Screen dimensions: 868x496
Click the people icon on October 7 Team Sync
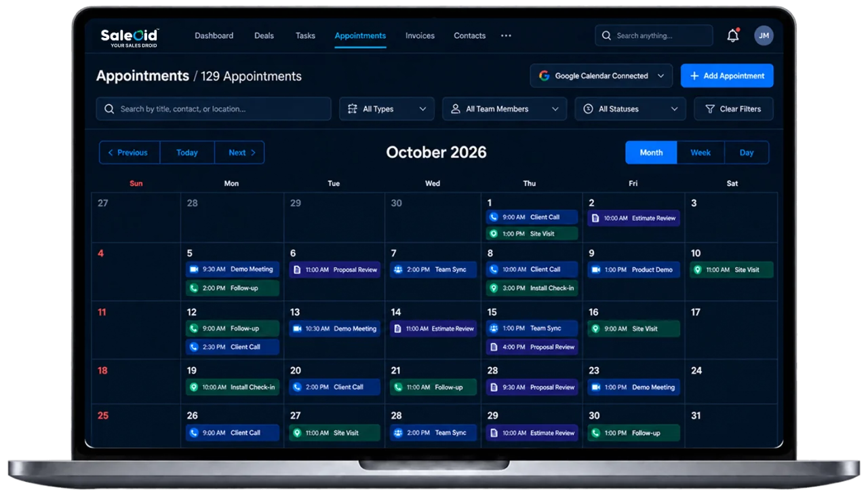coord(398,269)
